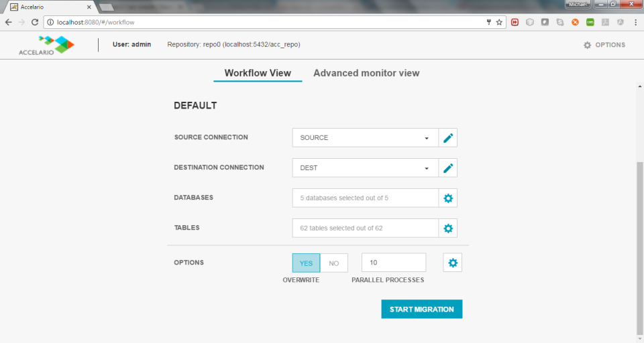Click the Skype extension icon

[559, 22]
